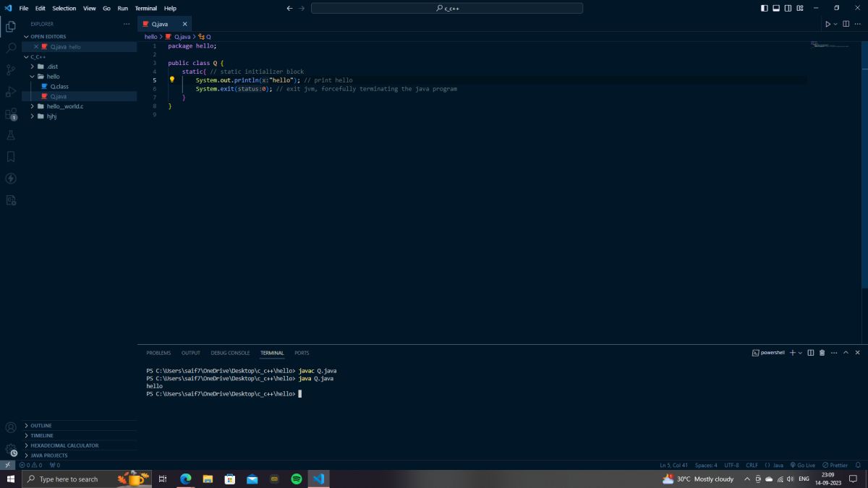Click Spaces: 4 indentation setting

706,465
